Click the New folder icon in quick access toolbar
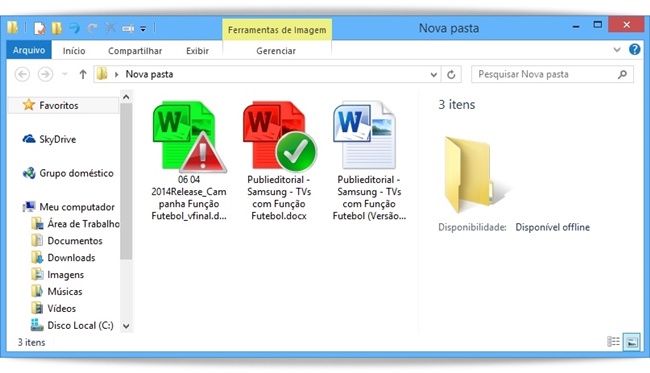This screenshot has height=373, width=650. pyautogui.click(x=57, y=28)
